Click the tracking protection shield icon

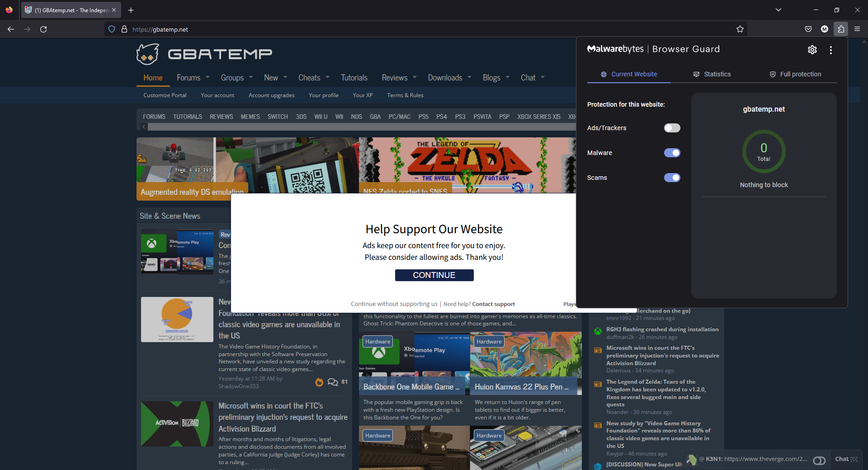pos(112,29)
